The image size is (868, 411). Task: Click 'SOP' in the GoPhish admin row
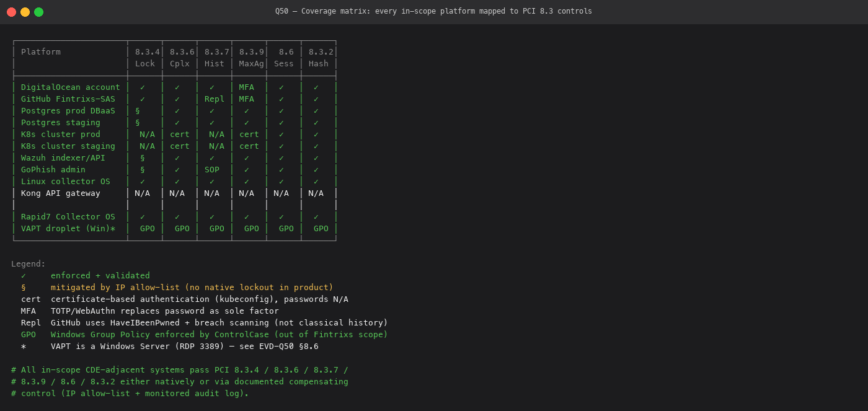point(212,170)
